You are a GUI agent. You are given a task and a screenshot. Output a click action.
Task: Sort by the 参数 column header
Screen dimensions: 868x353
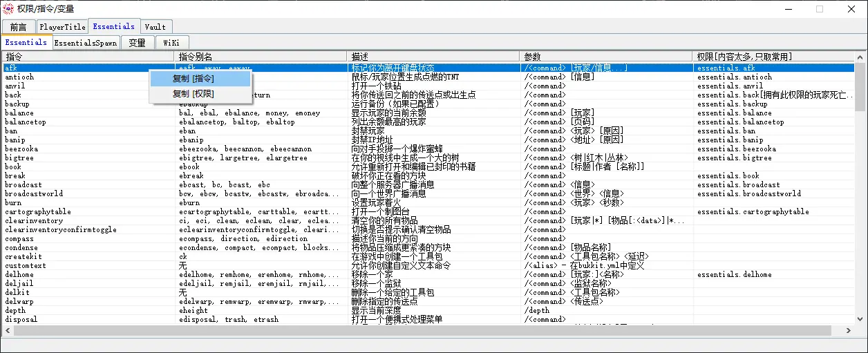(606, 57)
